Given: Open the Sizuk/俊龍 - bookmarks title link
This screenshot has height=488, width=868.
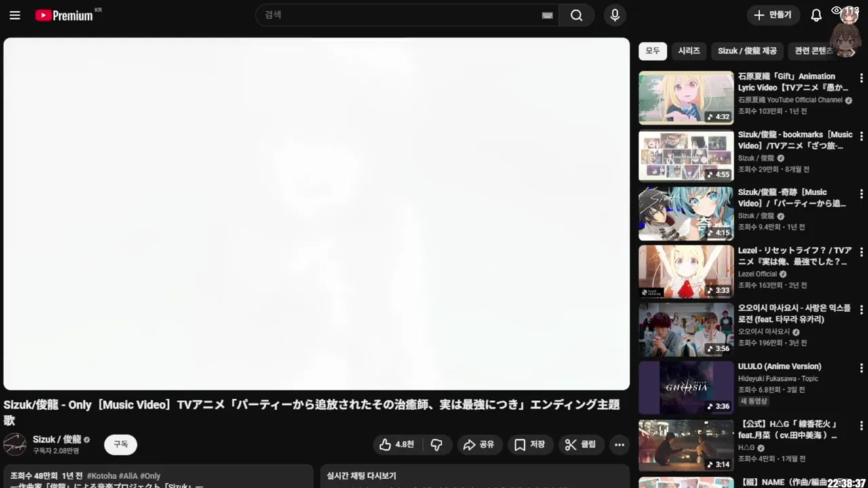Looking at the screenshot, I should click(795, 140).
